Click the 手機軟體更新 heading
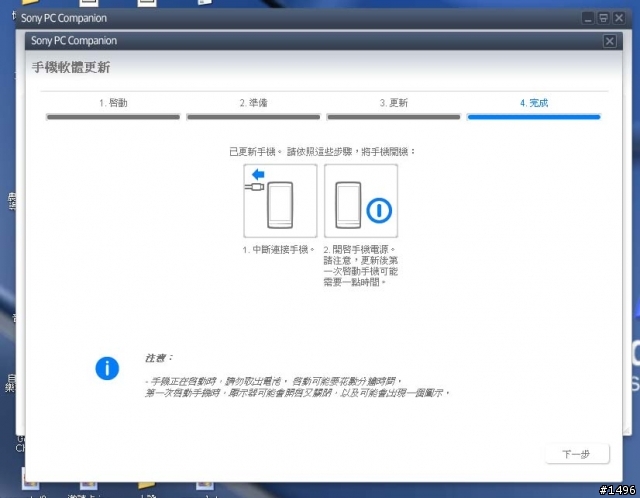 71,67
